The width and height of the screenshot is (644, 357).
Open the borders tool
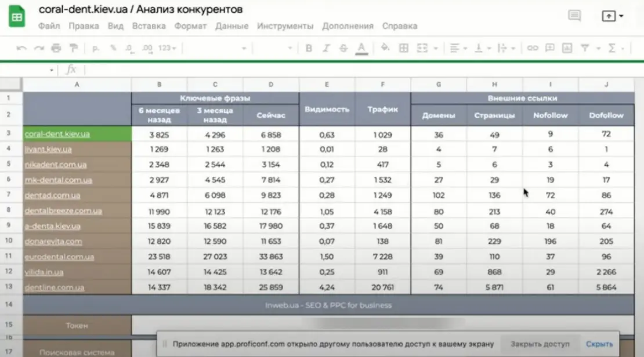(x=404, y=48)
